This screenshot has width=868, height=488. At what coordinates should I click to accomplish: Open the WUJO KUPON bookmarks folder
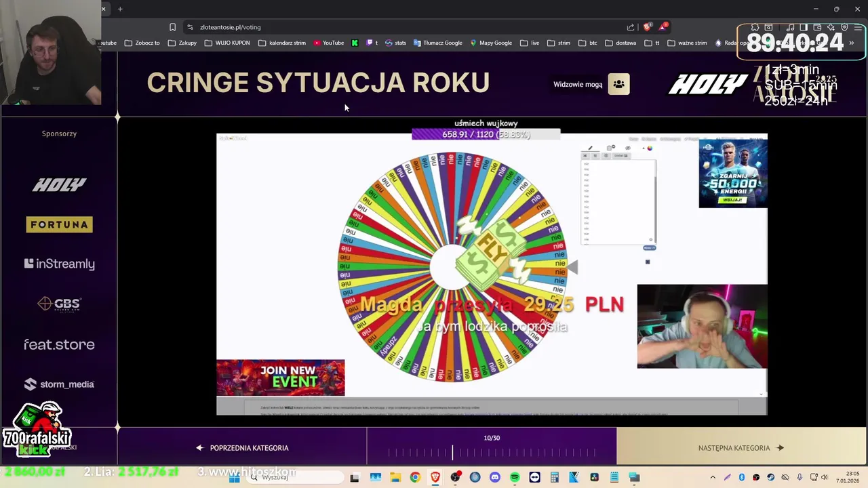point(227,43)
